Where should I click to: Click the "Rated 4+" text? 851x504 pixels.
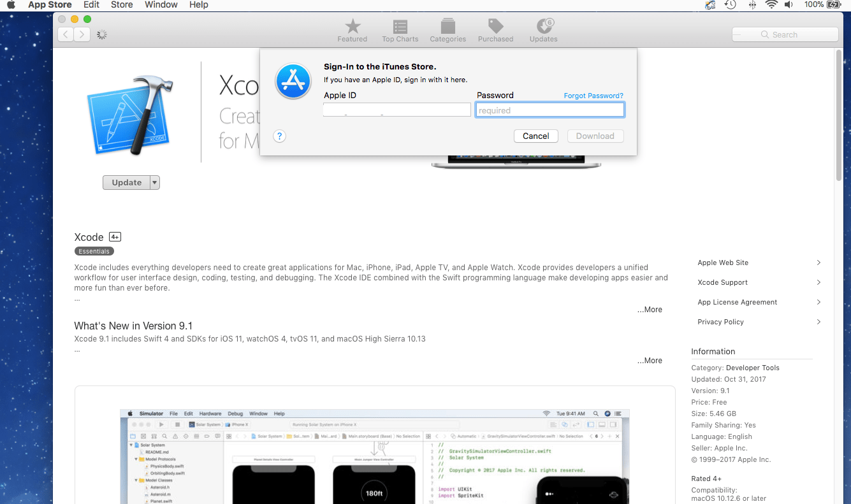[x=706, y=479]
